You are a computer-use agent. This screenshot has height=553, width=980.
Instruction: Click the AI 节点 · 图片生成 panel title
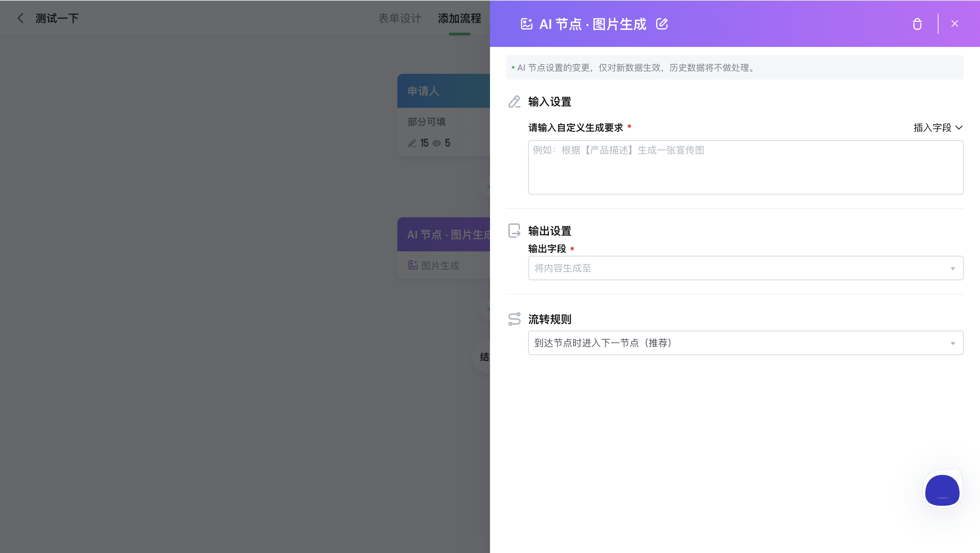[x=593, y=24]
